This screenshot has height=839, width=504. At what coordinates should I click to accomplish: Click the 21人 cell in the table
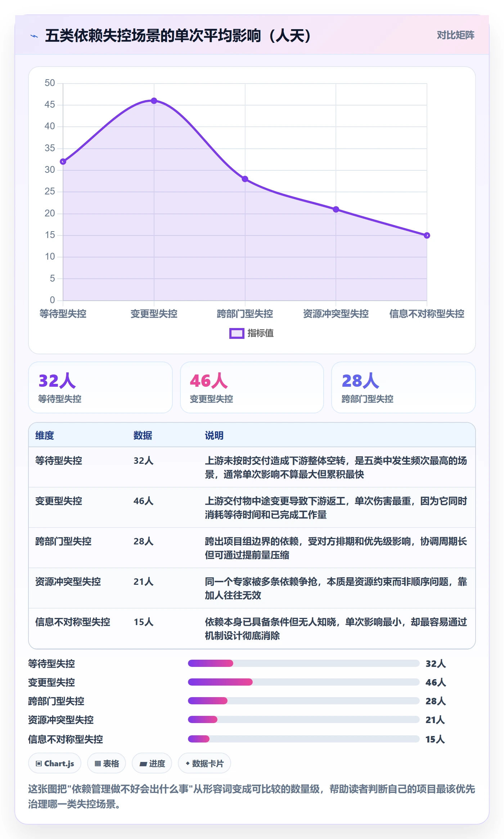click(x=144, y=582)
